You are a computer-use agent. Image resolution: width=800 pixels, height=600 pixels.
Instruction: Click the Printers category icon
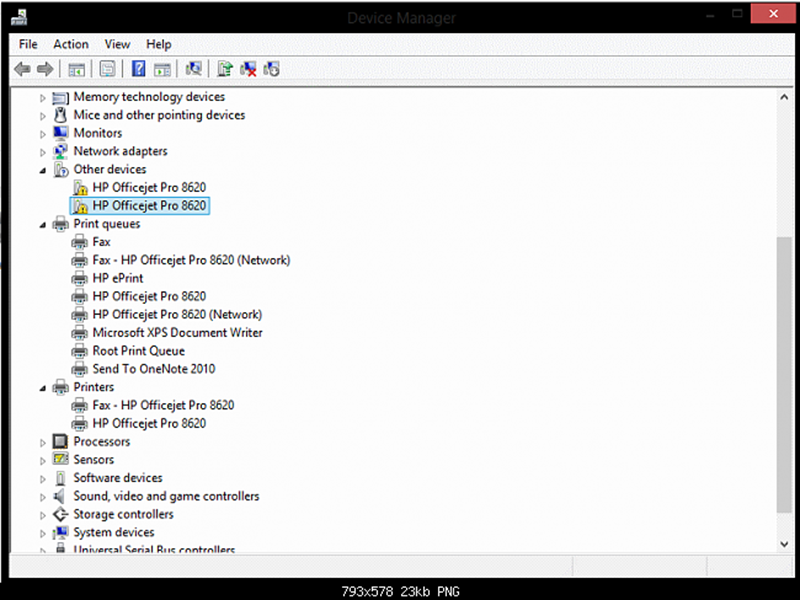[x=61, y=387]
